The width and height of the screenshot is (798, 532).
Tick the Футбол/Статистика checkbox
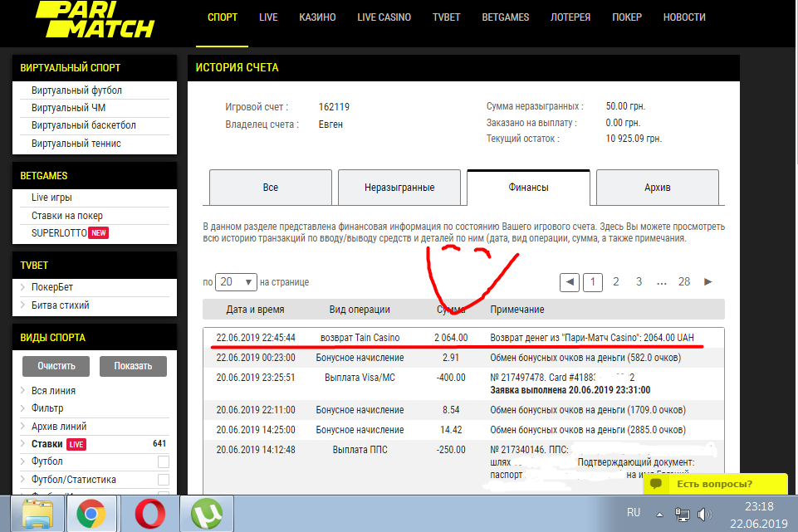pos(164,480)
